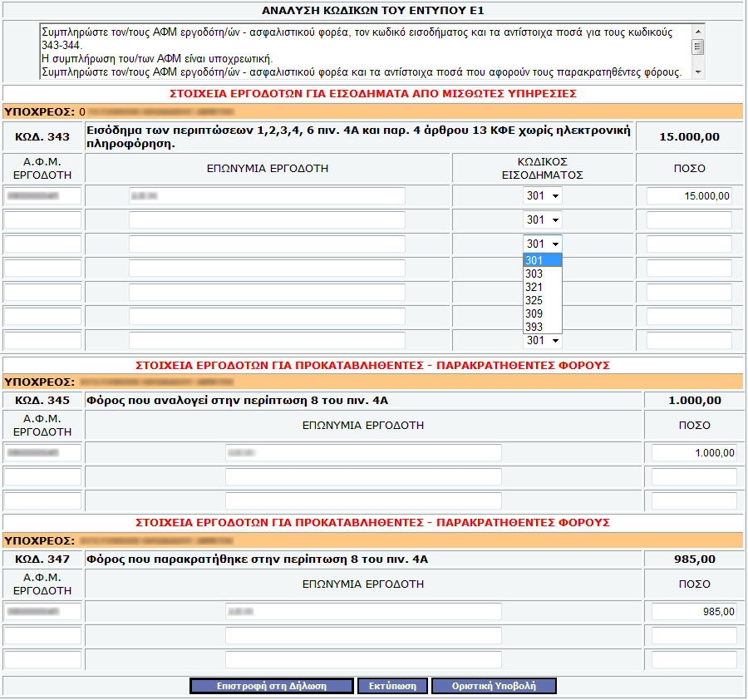Viewport: 748px width, 700px height.
Task: Click the first employer name field under ΚΩΔ. 347
Action: pyautogui.click(x=363, y=612)
